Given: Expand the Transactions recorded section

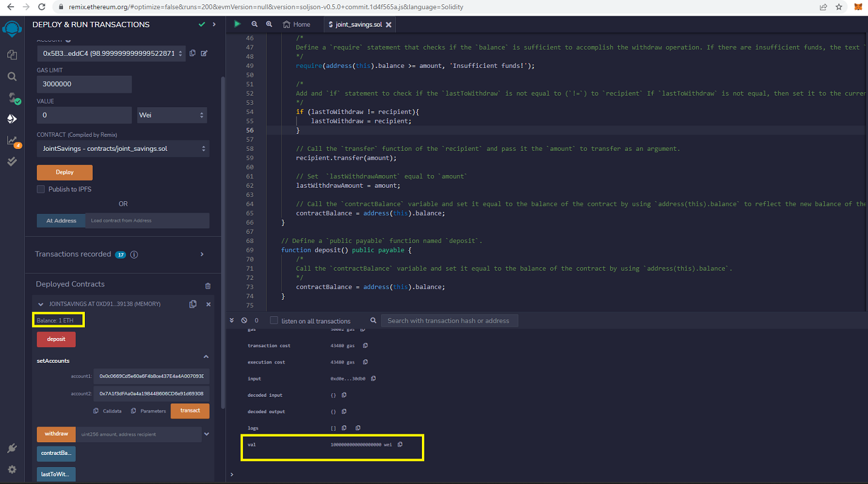Looking at the screenshot, I should click(202, 254).
